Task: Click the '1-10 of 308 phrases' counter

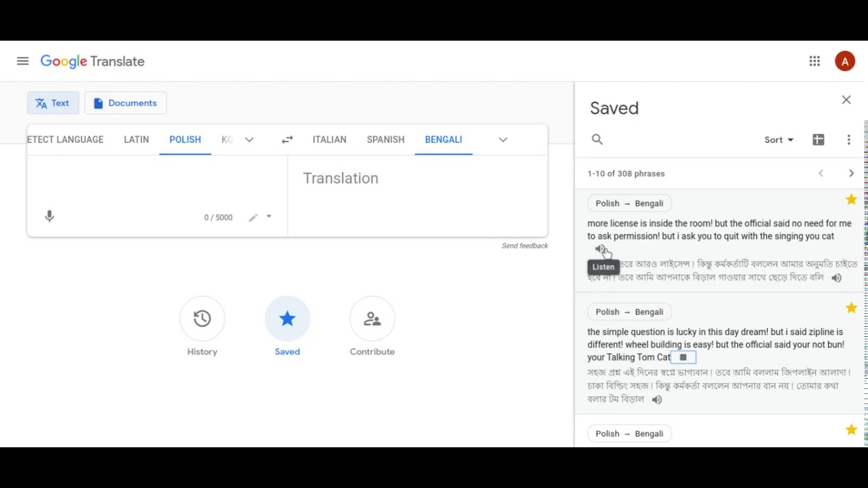Action: coord(626,174)
